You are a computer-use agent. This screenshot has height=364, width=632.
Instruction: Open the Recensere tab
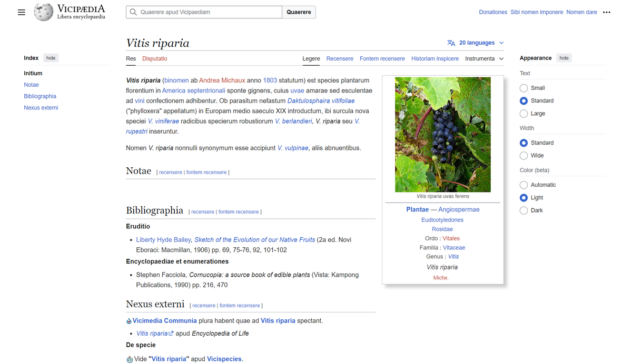click(340, 59)
